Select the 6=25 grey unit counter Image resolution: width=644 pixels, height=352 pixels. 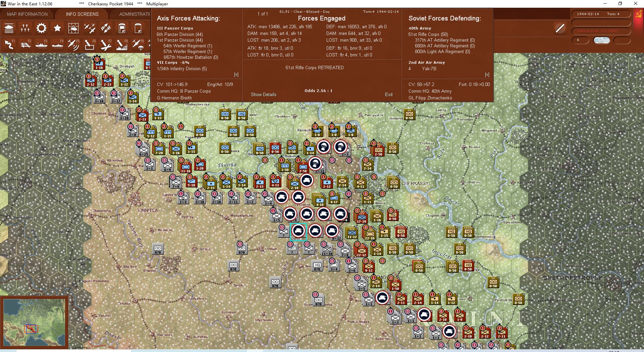(x=143, y=150)
